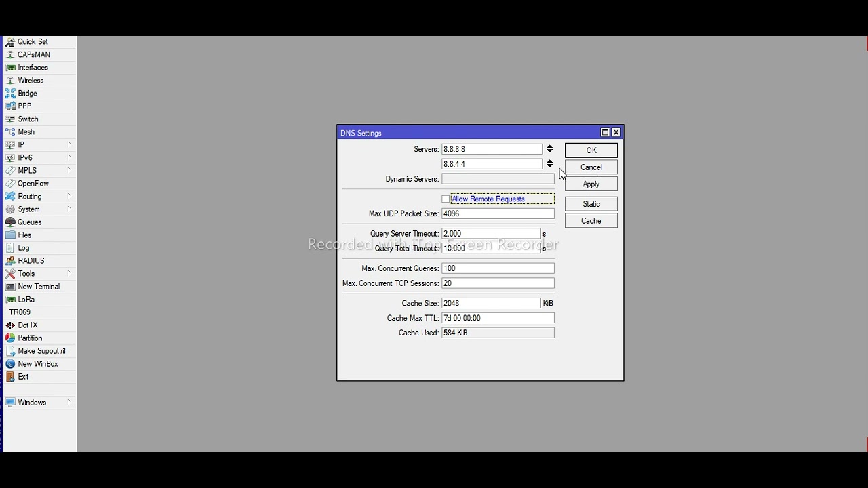Click the Cache Used value 584 KiB
Screen dimensions: 868x488
(498, 333)
